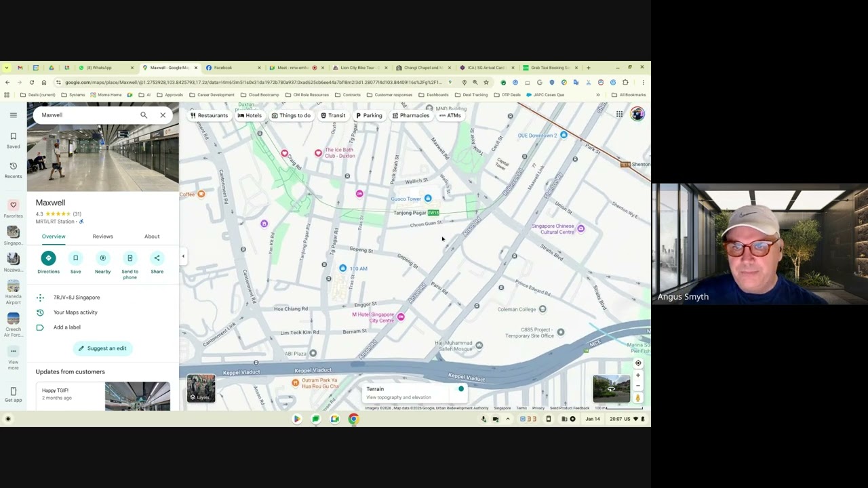Open Street View with the Pegman icon
Screen dimensions: 868x488
[x=638, y=398]
